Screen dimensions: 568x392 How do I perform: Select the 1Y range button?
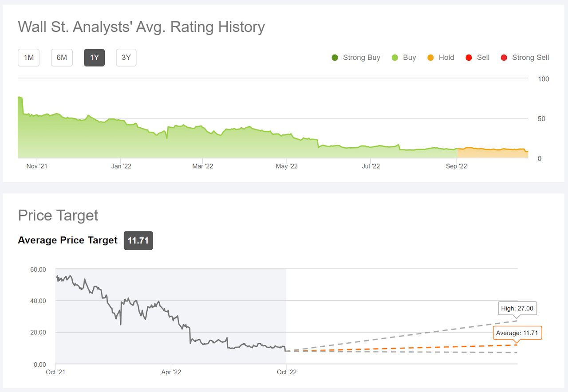coord(94,57)
